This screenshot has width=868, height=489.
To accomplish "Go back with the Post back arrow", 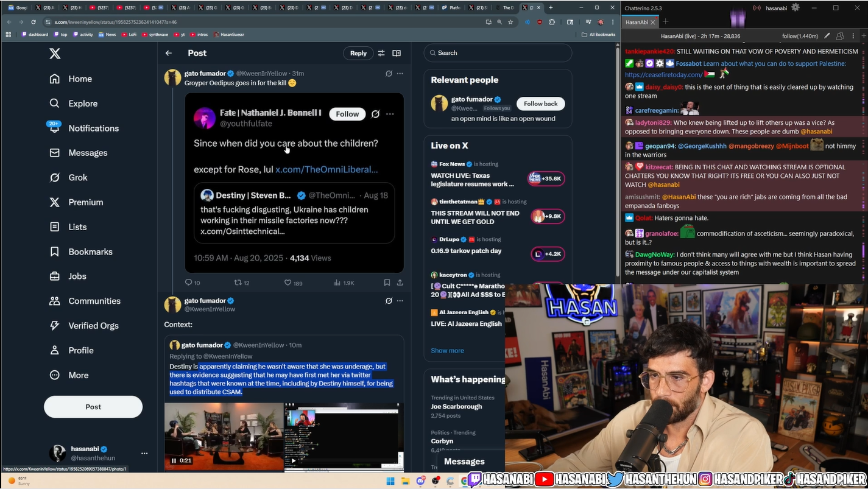I will tap(169, 53).
